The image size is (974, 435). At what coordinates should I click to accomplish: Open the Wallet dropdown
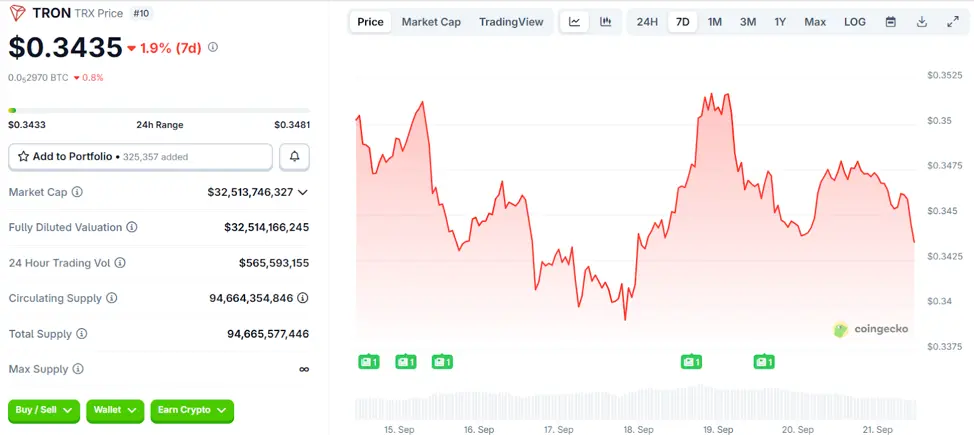[x=115, y=409]
